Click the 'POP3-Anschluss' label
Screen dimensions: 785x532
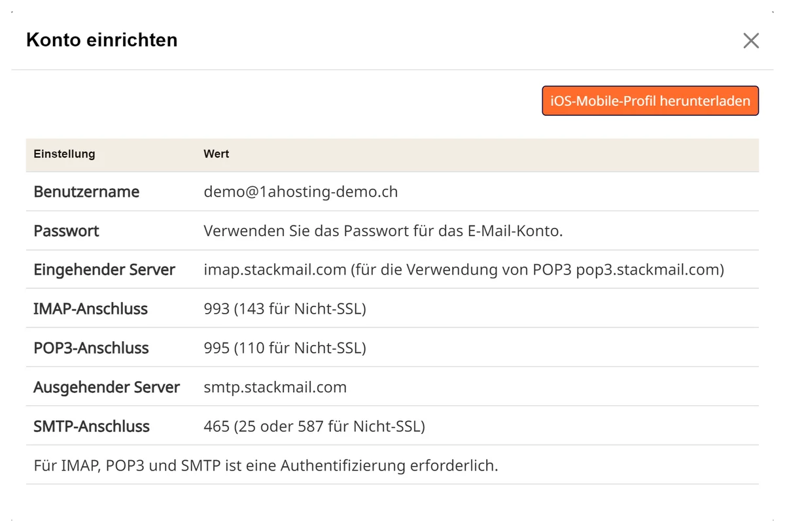[x=91, y=348]
